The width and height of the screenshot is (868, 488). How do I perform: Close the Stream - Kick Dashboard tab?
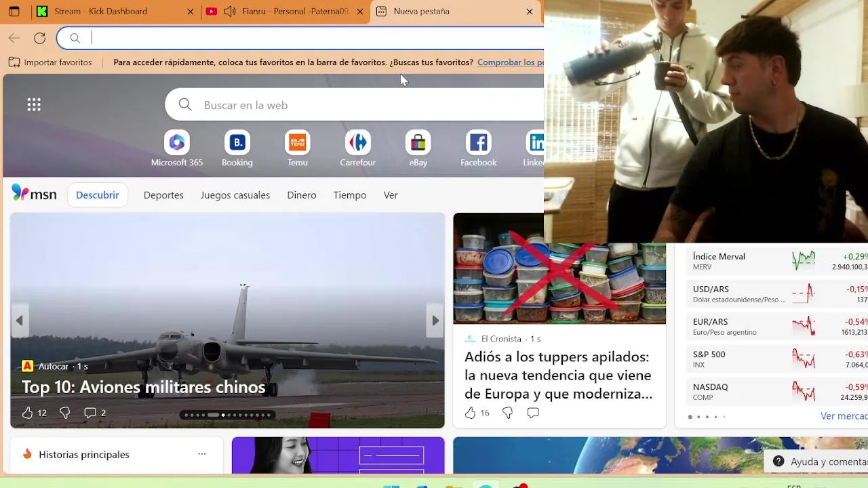point(191,12)
